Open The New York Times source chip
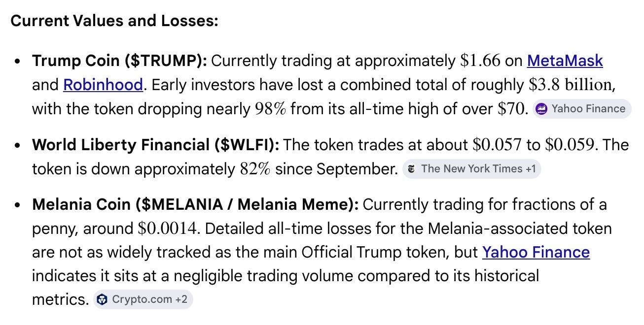Image resolution: width=644 pixels, height=325 pixels. coord(472,169)
